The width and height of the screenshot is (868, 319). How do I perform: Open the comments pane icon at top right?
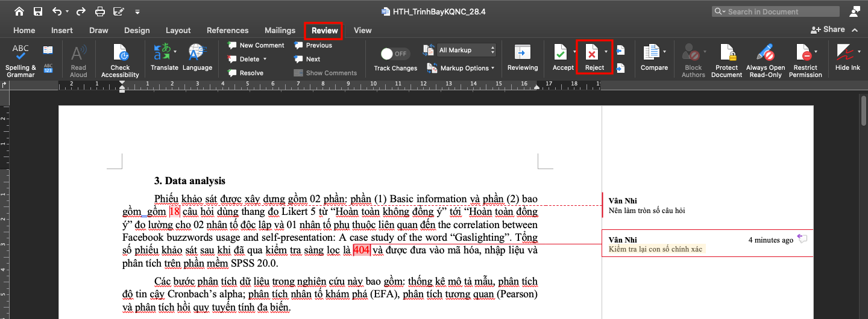point(855,11)
